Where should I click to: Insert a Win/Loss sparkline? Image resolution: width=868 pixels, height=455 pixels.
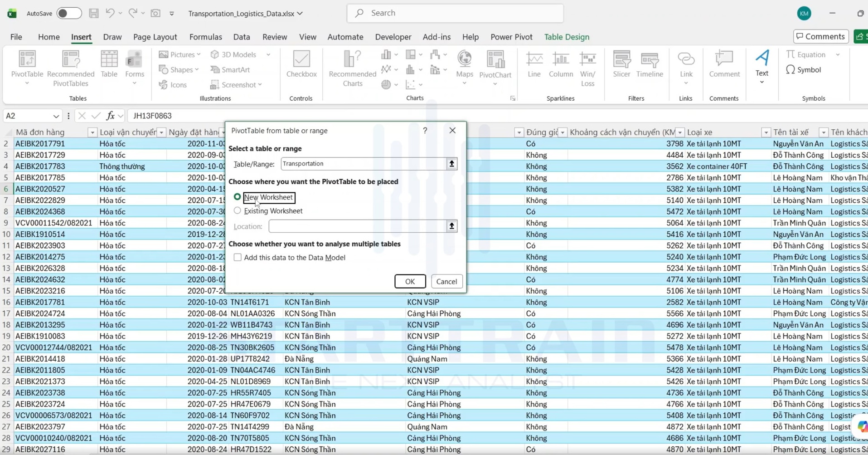point(587,68)
